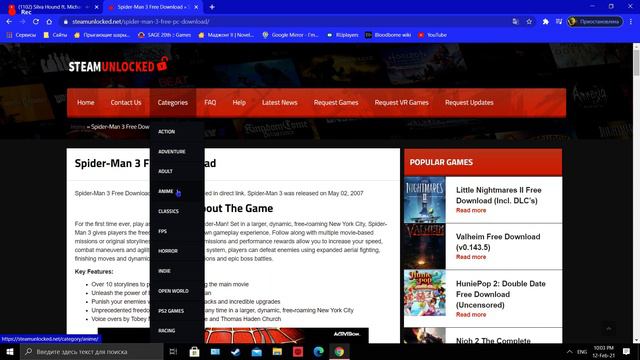Select the Classics category
The height and width of the screenshot is (360, 640).
coord(169,211)
